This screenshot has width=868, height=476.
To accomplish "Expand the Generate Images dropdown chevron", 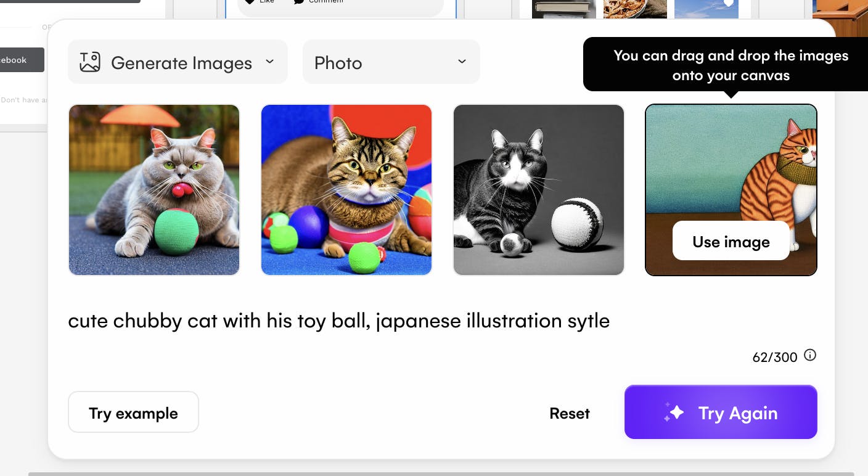I will coord(269,62).
